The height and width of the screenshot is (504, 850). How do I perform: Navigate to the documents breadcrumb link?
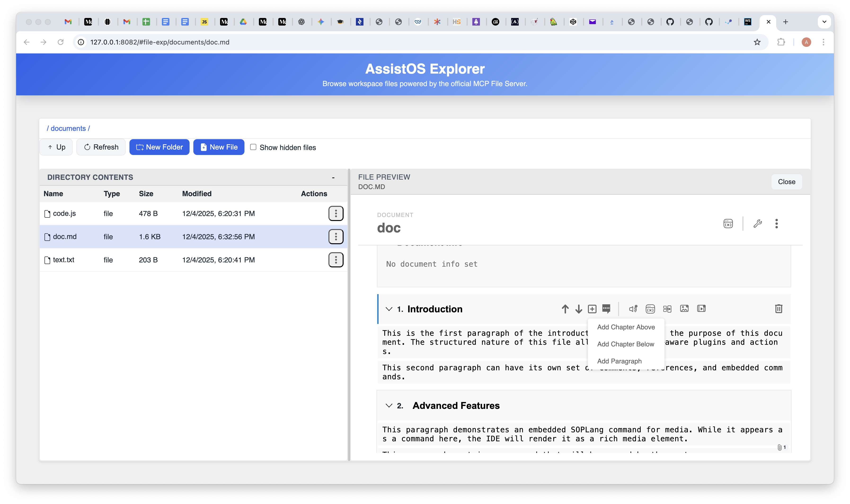pos(68,128)
